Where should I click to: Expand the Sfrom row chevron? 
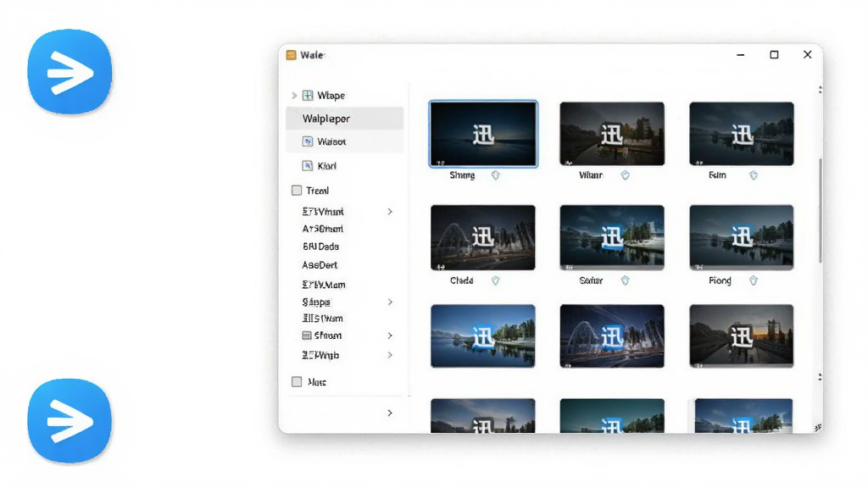390,335
